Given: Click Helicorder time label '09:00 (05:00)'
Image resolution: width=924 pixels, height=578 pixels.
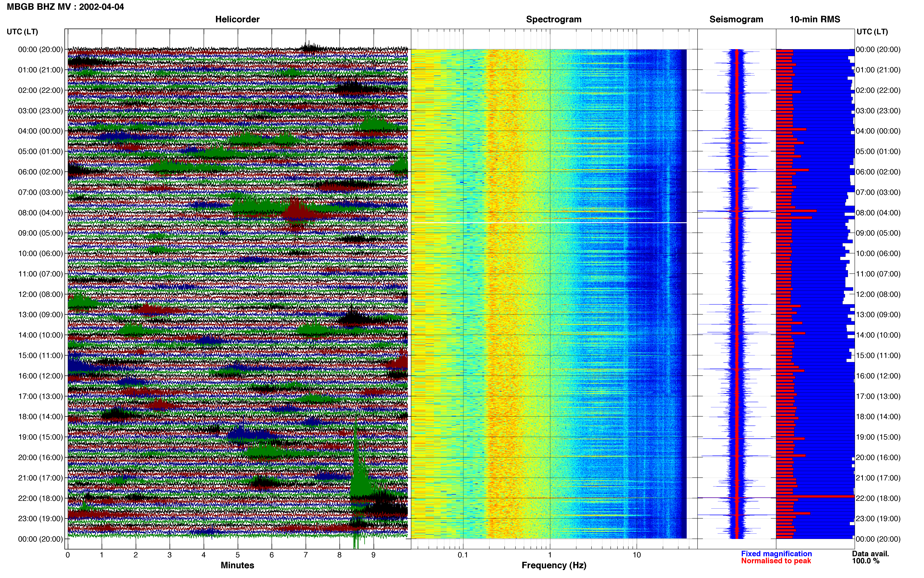Looking at the screenshot, I should (41, 233).
